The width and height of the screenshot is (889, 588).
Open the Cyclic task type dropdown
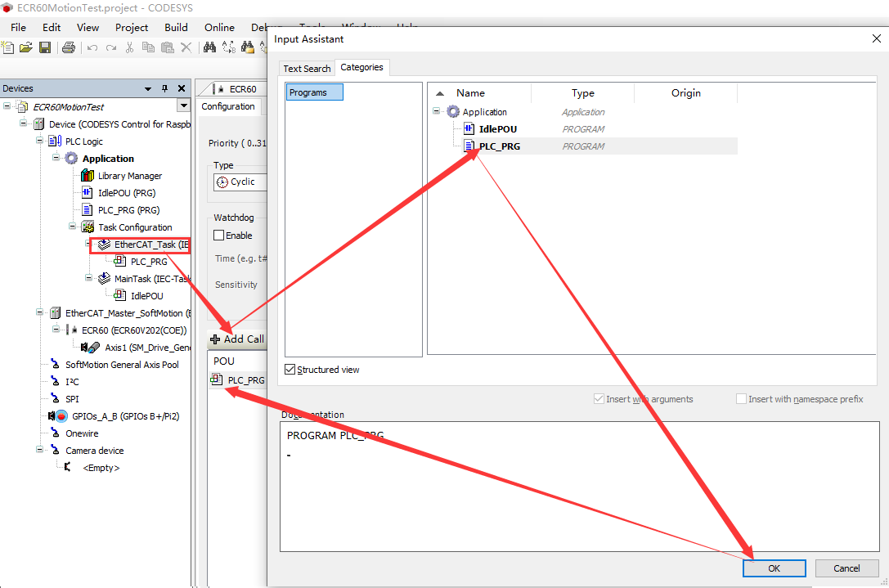pyautogui.click(x=240, y=182)
